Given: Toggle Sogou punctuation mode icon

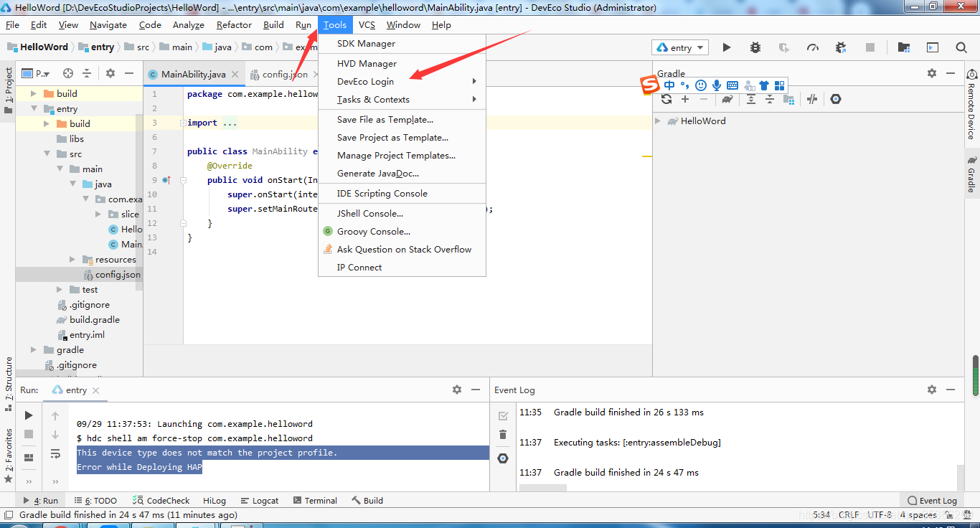Looking at the screenshot, I should click(685, 85).
